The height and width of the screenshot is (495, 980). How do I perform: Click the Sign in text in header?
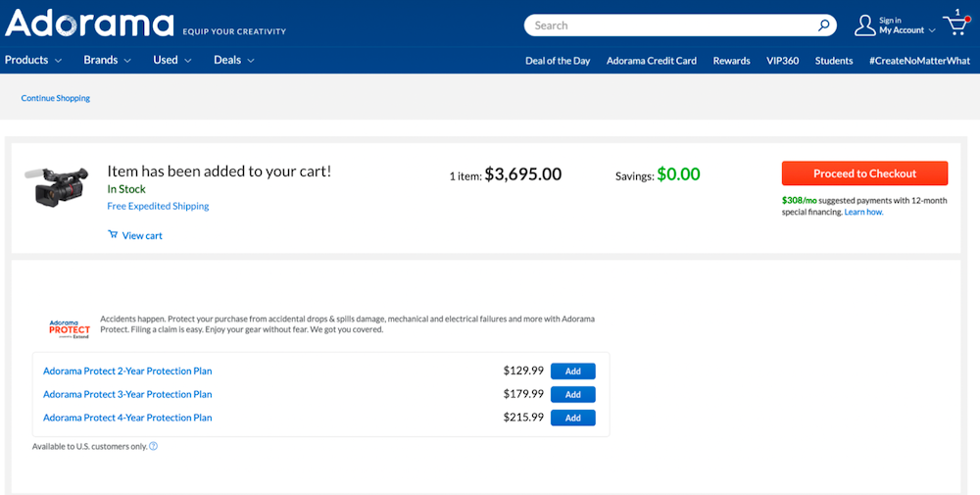tap(890, 21)
